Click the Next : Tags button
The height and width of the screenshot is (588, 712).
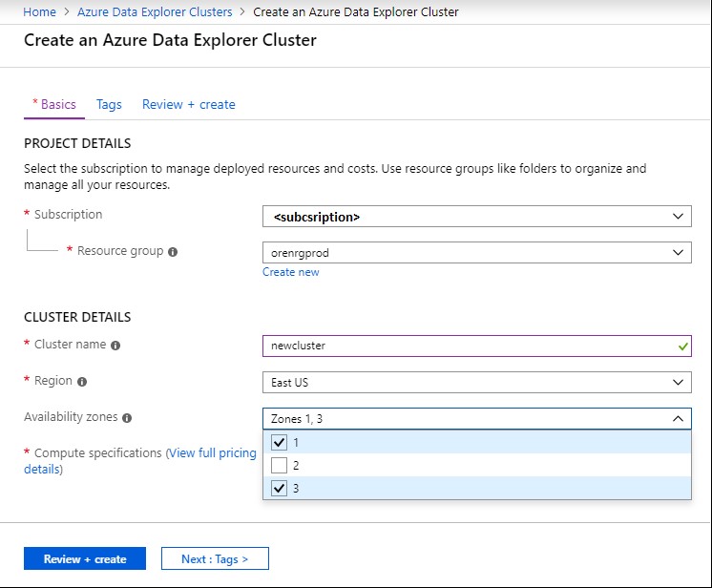point(215,559)
